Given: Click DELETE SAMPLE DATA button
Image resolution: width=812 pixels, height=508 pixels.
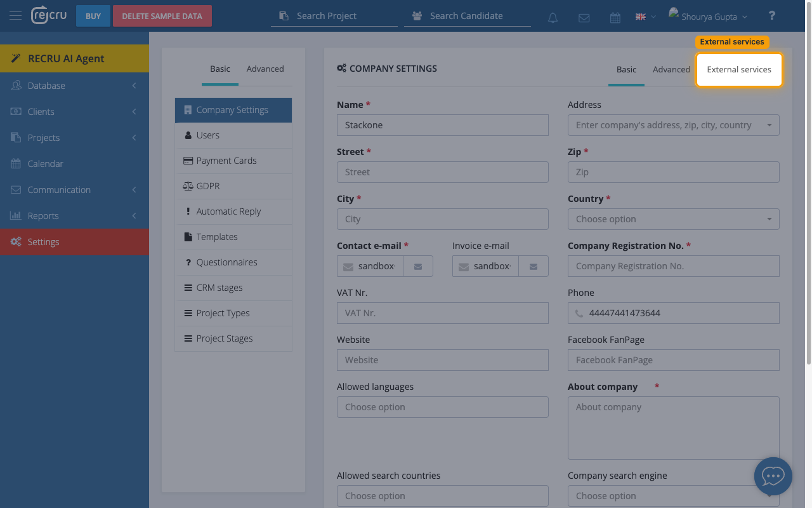Looking at the screenshot, I should pyautogui.click(x=162, y=16).
